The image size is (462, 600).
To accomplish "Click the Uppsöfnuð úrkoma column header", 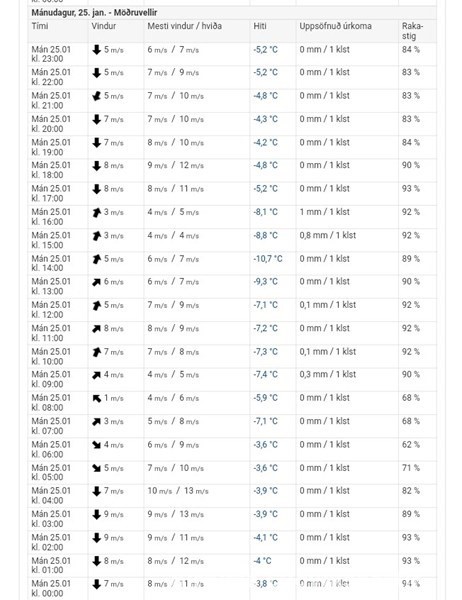I will (x=335, y=26).
